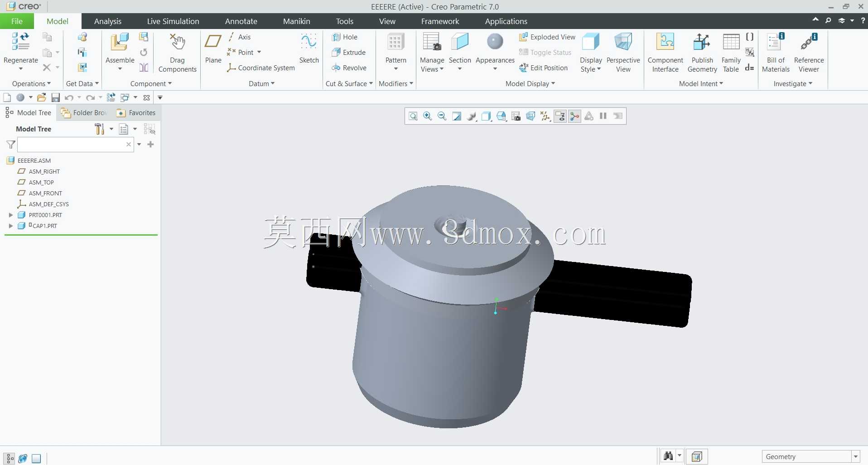Expand the CAP1.PRT tree node
The image size is (868, 465).
[x=11, y=226]
